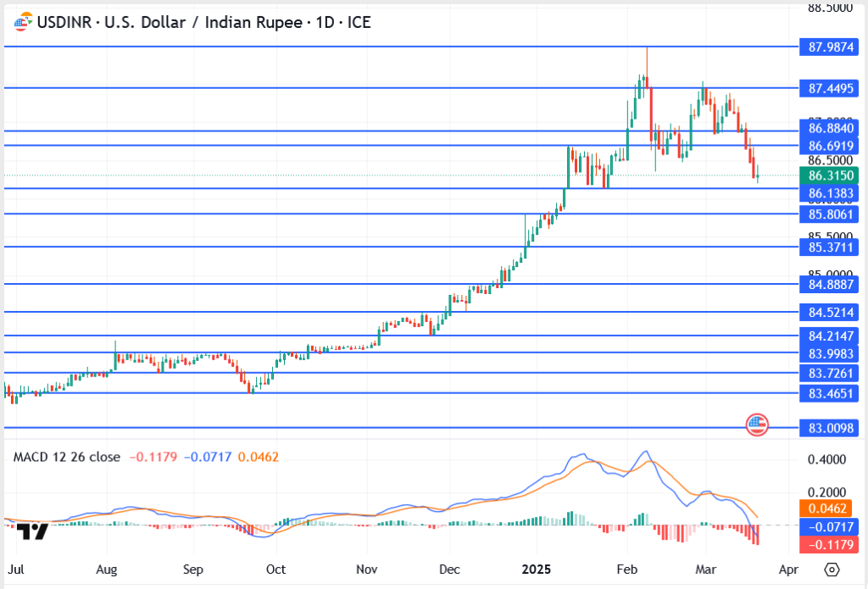Click the TradingView logo
This screenshot has width=868, height=589.
33,531
